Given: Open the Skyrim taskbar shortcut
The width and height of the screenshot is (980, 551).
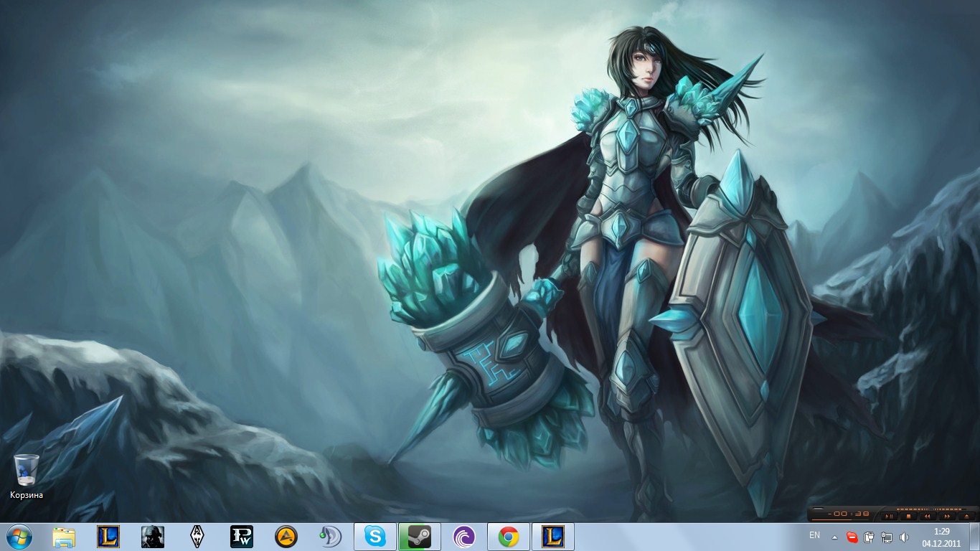Looking at the screenshot, I should tap(197, 537).
